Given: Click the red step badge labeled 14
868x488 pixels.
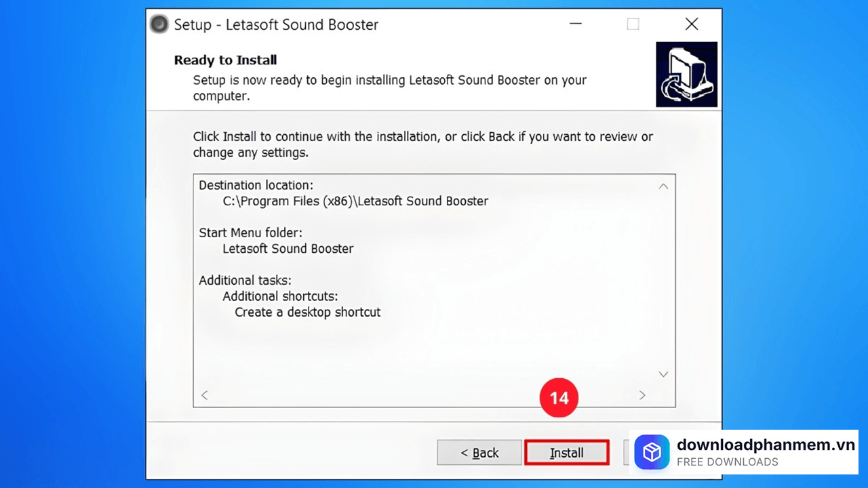Looking at the screenshot, I should 558,397.
